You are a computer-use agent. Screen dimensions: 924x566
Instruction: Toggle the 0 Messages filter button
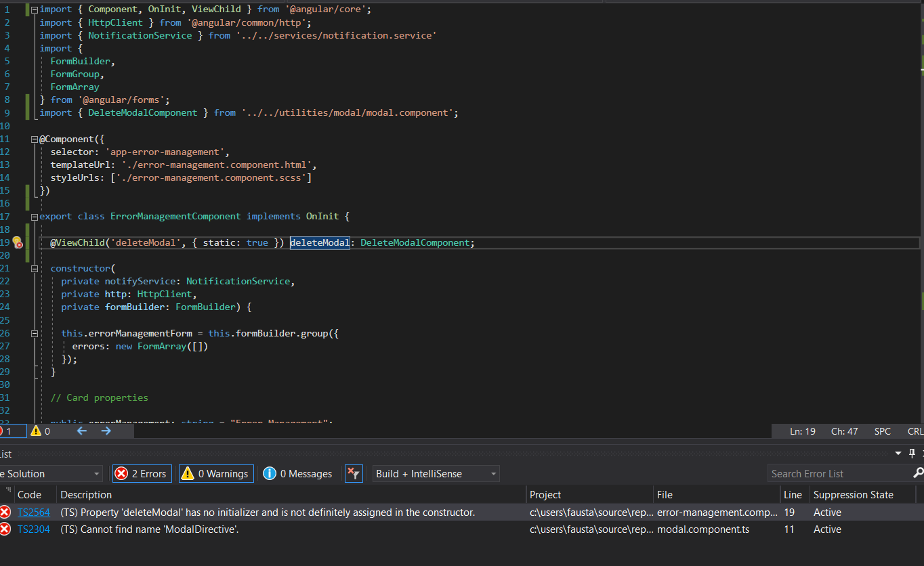pyautogui.click(x=298, y=474)
